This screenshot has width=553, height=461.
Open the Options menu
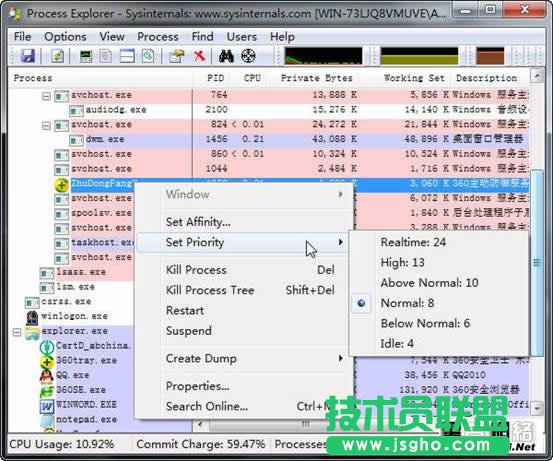click(65, 37)
